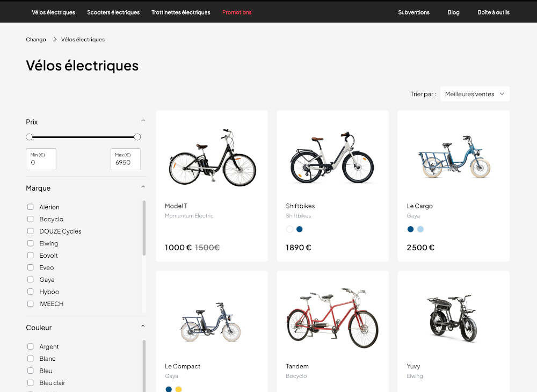Open the Yuvy bike image
This screenshot has height=392, width=537.
(452, 318)
